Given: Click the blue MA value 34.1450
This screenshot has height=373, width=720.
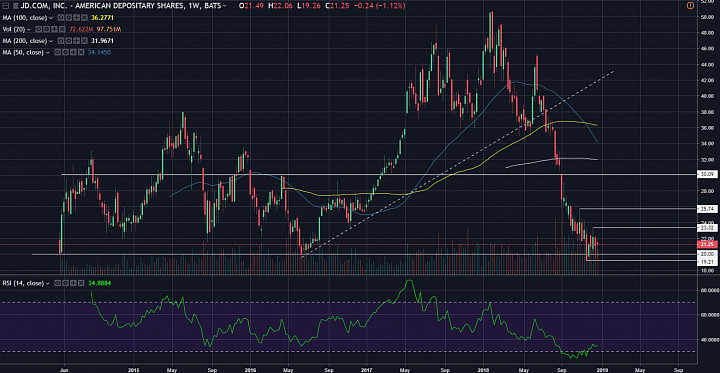Looking at the screenshot, I should (99, 52).
